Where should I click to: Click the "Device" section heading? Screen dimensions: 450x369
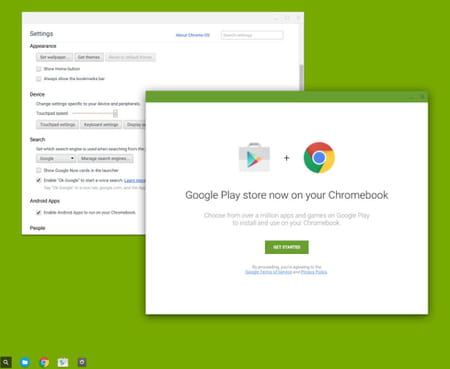[37, 94]
